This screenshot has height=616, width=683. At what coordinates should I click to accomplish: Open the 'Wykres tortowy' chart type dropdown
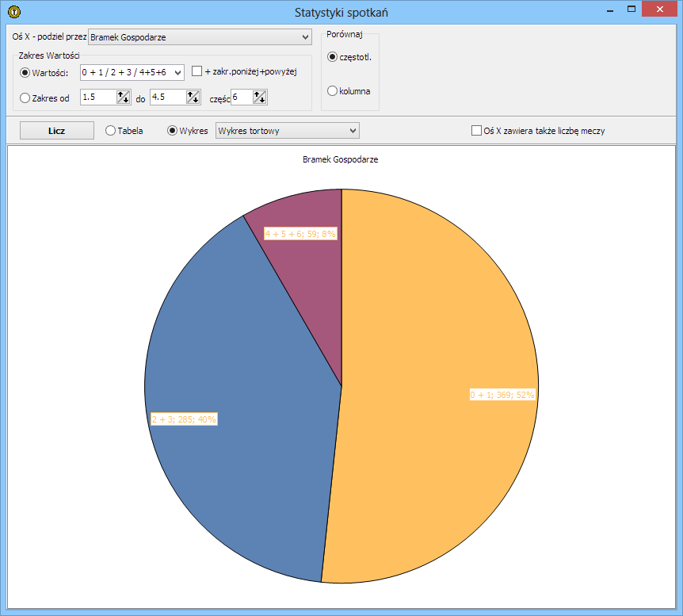click(288, 131)
